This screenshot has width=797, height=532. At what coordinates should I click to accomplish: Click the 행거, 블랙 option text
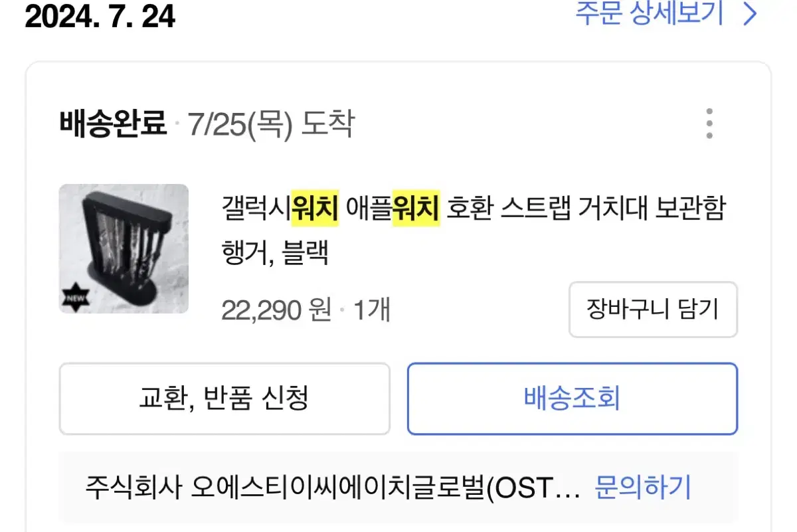pyautogui.click(x=276, y=252)
